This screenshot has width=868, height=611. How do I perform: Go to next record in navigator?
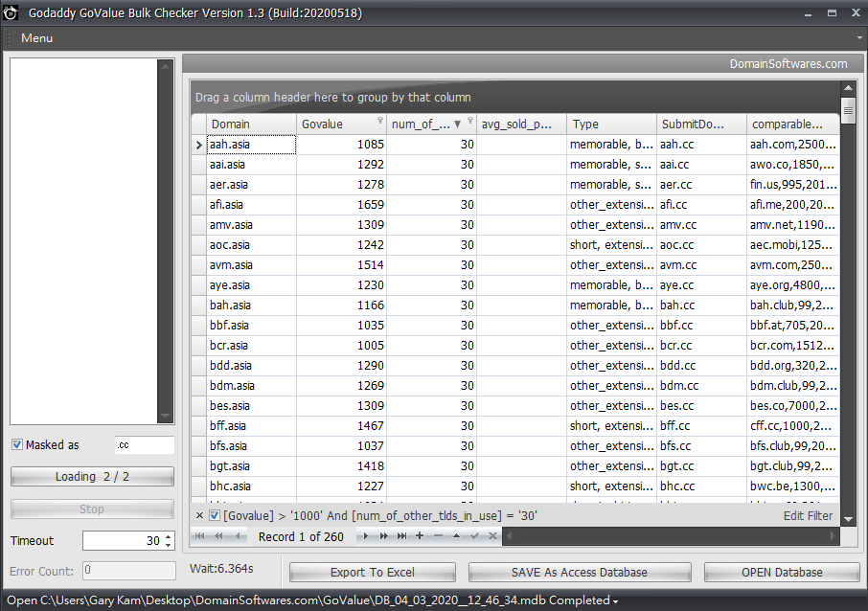pos(365,535)
